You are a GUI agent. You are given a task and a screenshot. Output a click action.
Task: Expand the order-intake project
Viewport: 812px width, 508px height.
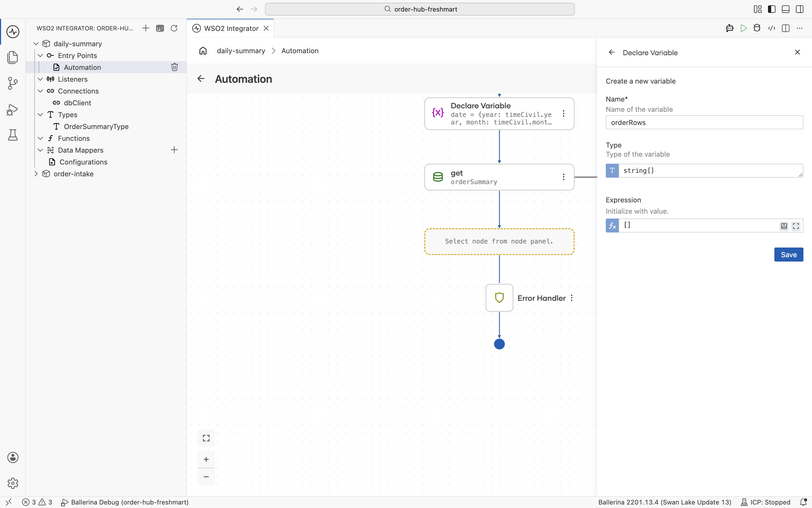click(x=36, y=174)
